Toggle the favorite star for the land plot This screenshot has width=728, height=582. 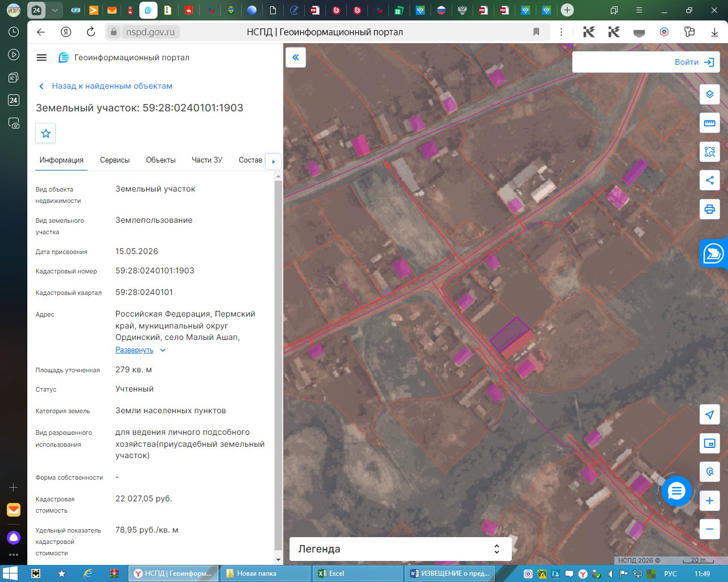point(46,133)
